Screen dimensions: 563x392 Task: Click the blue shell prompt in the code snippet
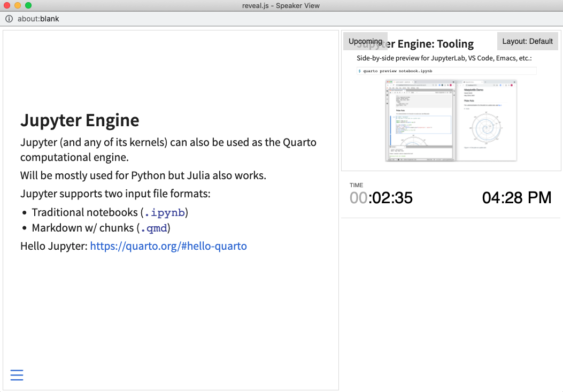coord(359,71)
